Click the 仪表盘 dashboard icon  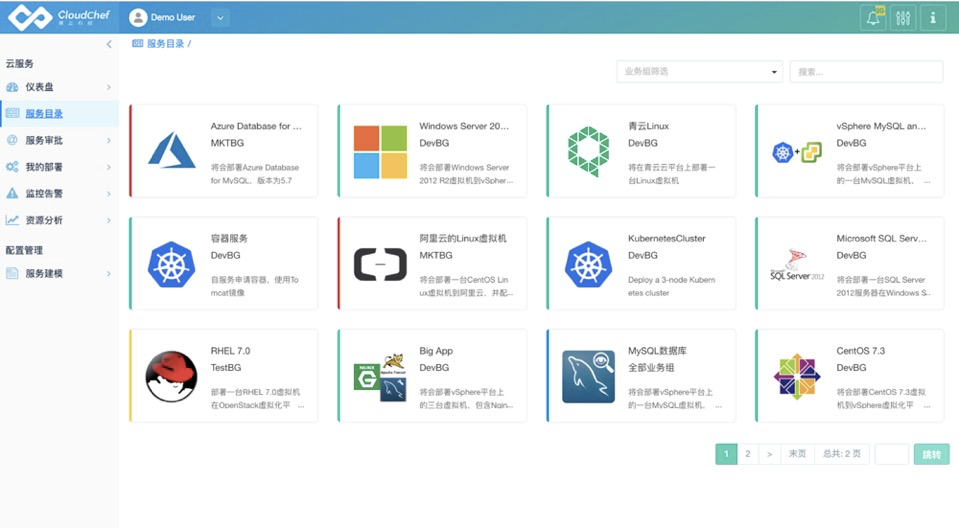[x=12, y=87]
